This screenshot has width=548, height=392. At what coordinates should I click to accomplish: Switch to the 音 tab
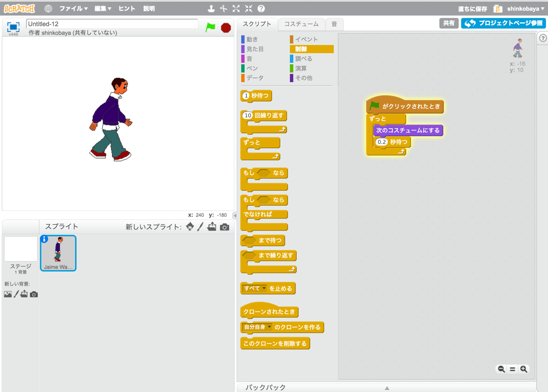pyautogui.click(x=334, y=24)
